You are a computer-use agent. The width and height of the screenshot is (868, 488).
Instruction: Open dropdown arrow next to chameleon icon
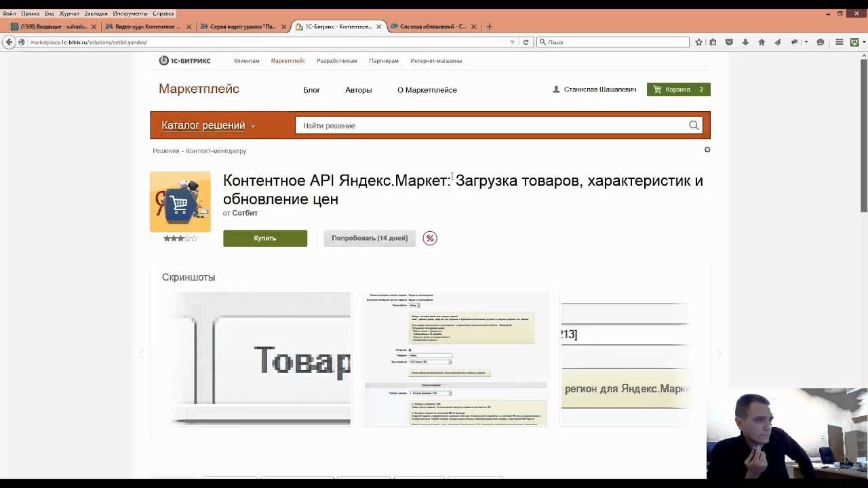pyautogui.click(x=806, y=42)
